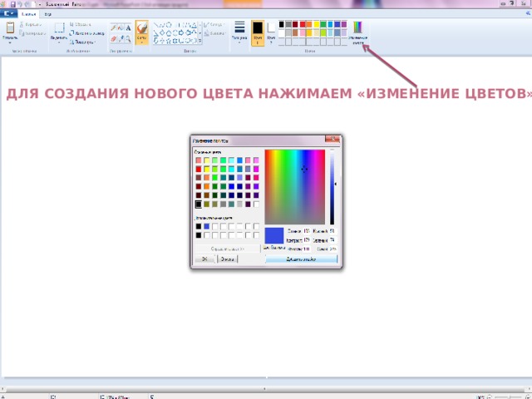Expand the Shapes gallery more arrow
The width and height of the screenshot is (532, 399).
click(199, 41)
